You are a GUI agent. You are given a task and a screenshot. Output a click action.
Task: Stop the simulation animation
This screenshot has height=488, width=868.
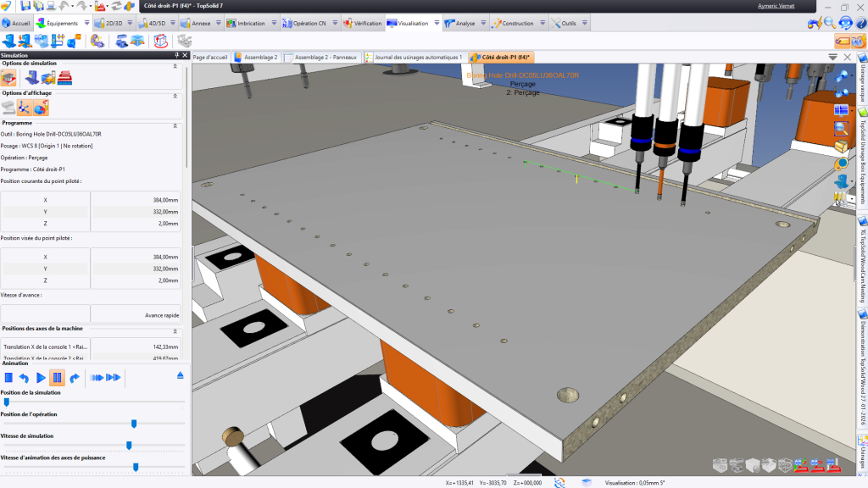[x=8, y=378]
